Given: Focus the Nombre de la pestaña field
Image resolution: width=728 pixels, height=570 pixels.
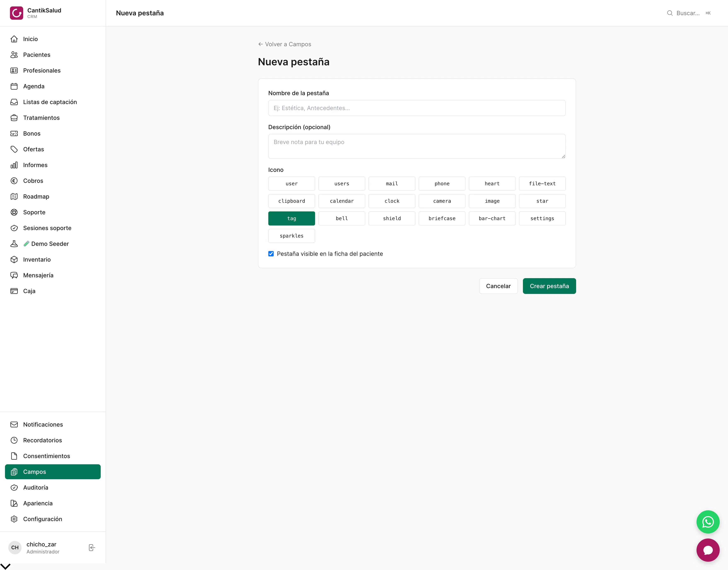Looking at the screenshot, I should pyautogui.click(x=417, y=108).
